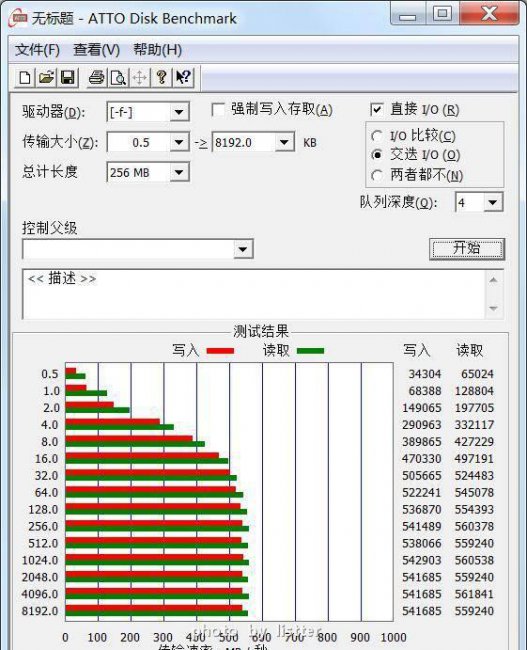Click the New file toolbar icon
Screen dimensions: 527x650
point(25,78)
